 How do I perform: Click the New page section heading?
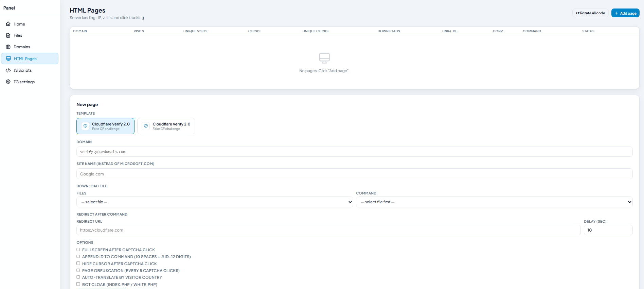tap(87, 104)
